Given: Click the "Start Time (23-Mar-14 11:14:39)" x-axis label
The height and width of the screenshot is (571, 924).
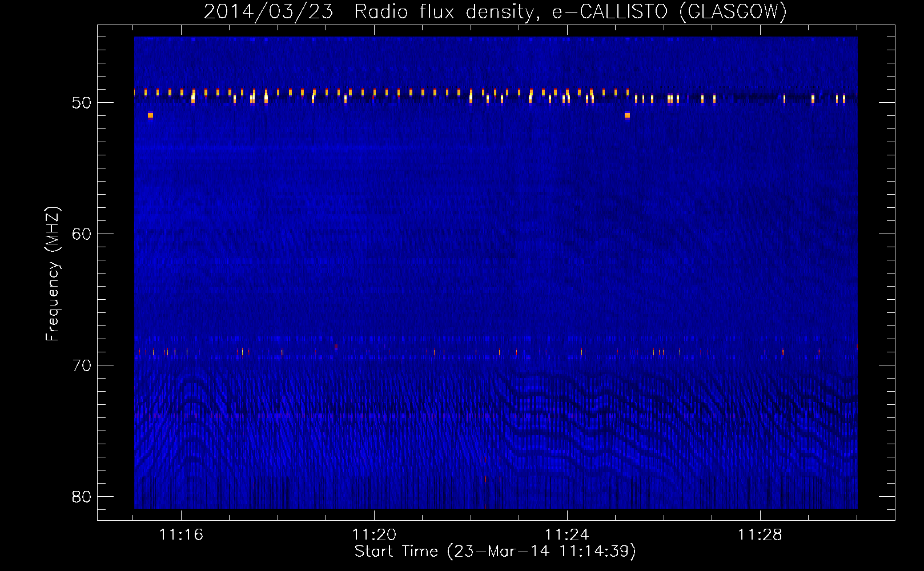Looking at the screenshot, I should [x=495, y=552].
